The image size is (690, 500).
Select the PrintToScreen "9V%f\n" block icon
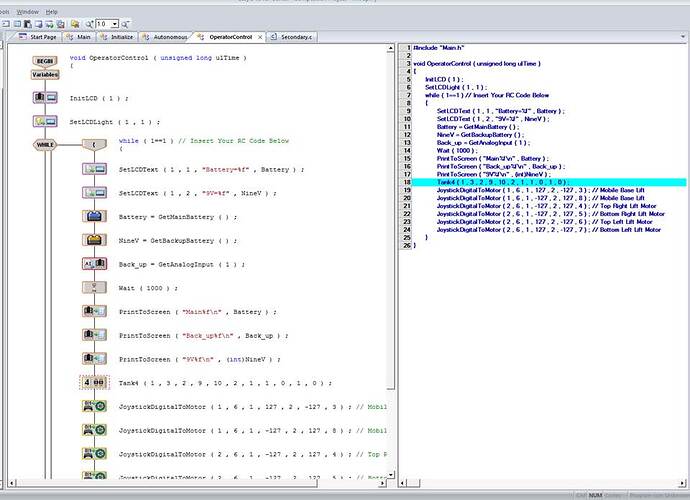94,359
